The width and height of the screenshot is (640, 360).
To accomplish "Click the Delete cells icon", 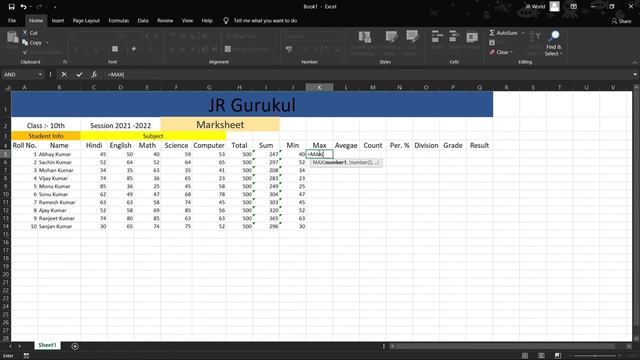I will point(453,36).
